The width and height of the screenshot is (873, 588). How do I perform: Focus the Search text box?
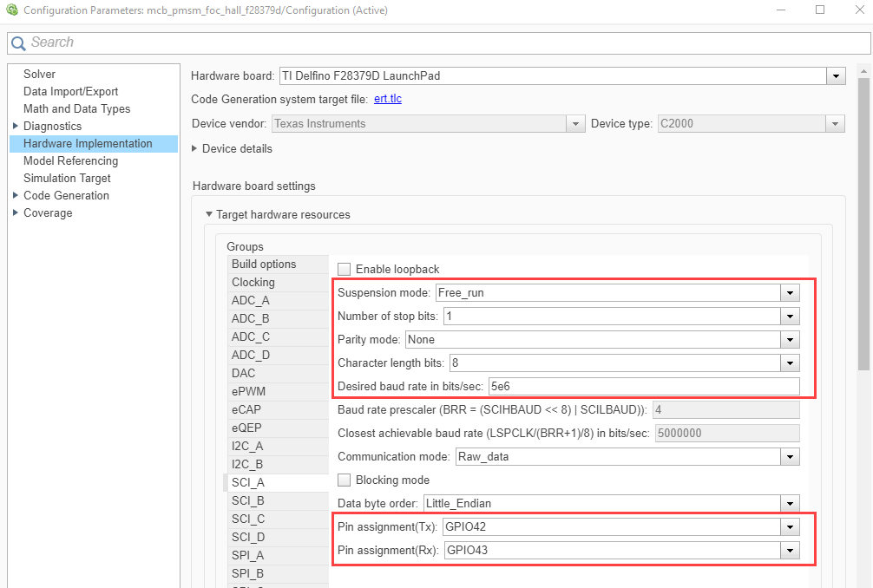[x=434, y=42]
